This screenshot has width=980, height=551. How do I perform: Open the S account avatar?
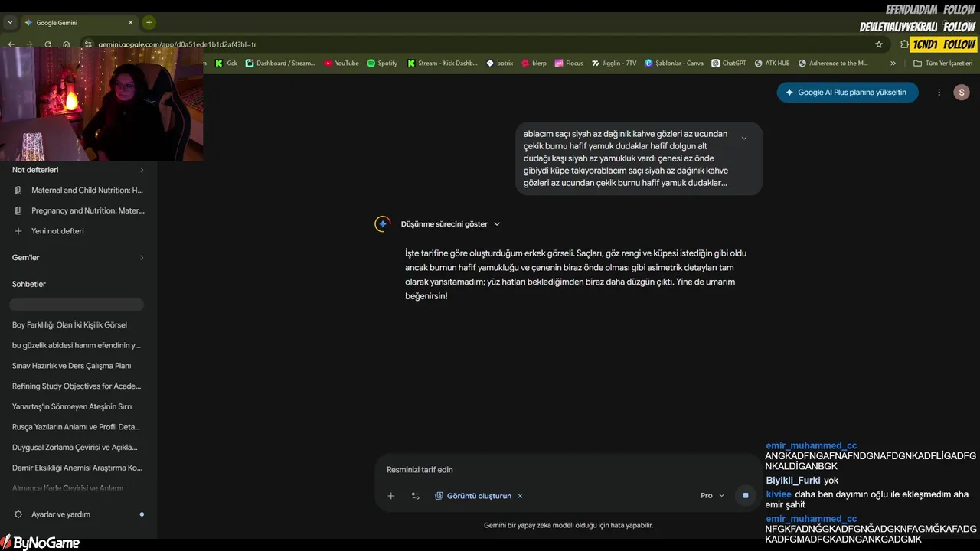tap(962, 93)
